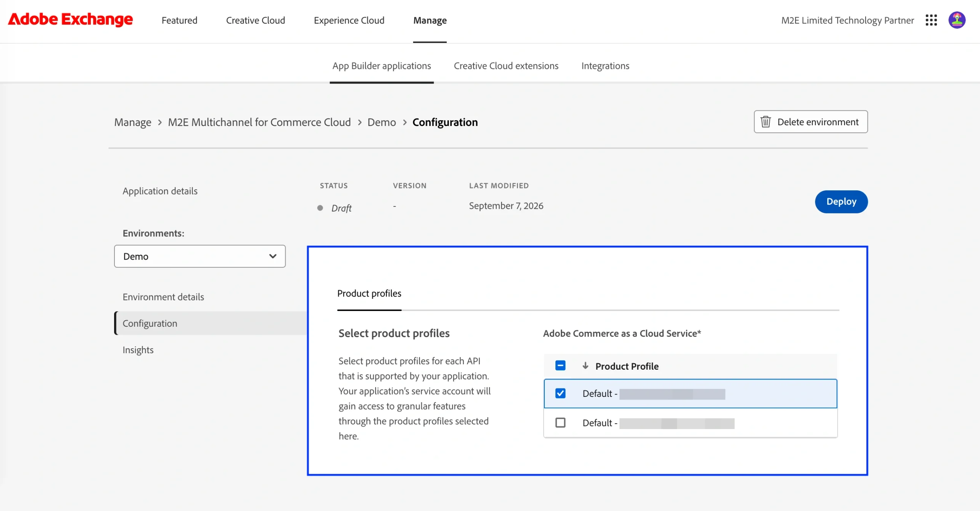Select the Manage menu item

tap(430, 20)
